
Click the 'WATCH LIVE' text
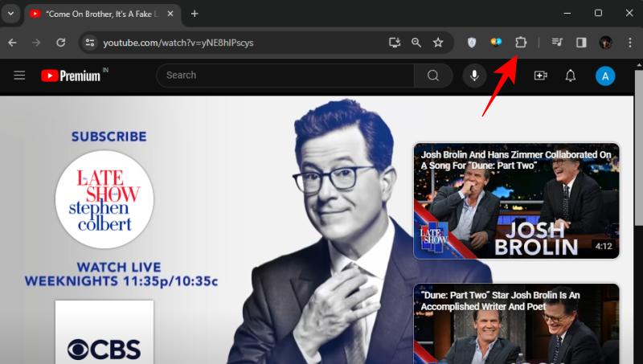pyautogui.click(x=119, y=268)
